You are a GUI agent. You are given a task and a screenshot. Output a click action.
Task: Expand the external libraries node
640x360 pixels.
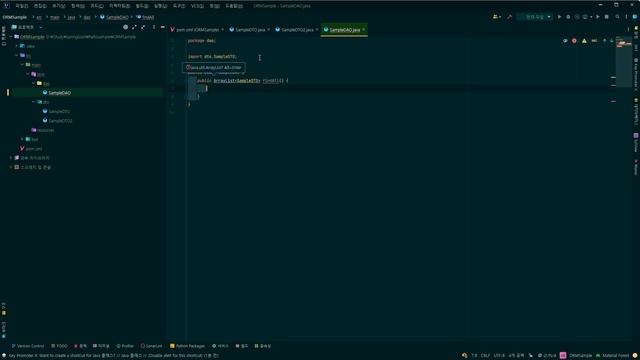[x=11, y=158]
